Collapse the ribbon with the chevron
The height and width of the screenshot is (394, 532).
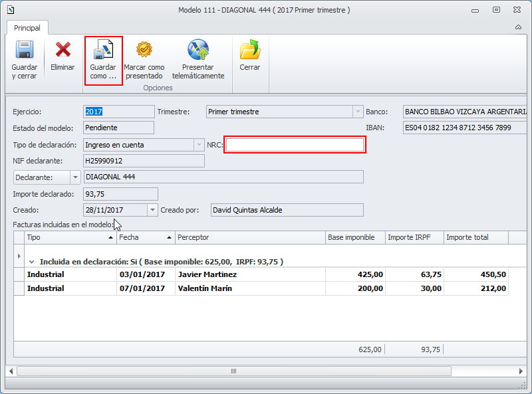coord(518,28)
